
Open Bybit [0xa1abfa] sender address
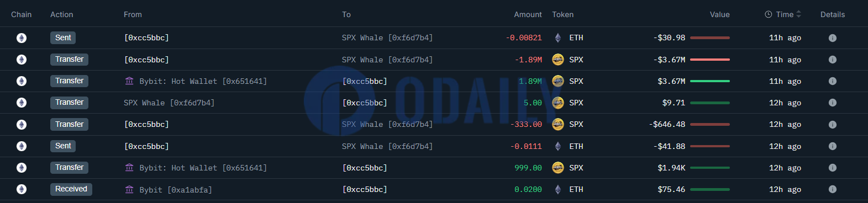[x=176, y=190]
